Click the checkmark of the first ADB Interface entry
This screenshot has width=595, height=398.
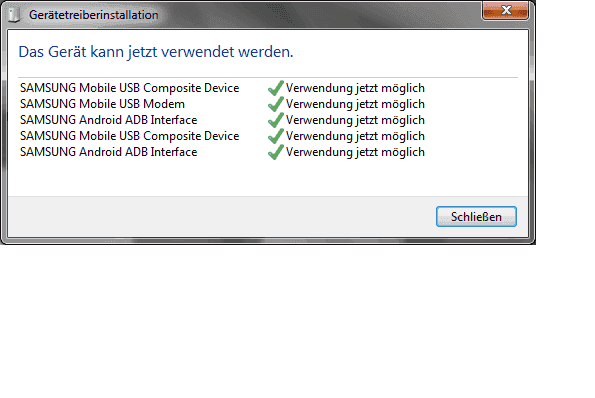pyautogui.click(x=276, y=120)
